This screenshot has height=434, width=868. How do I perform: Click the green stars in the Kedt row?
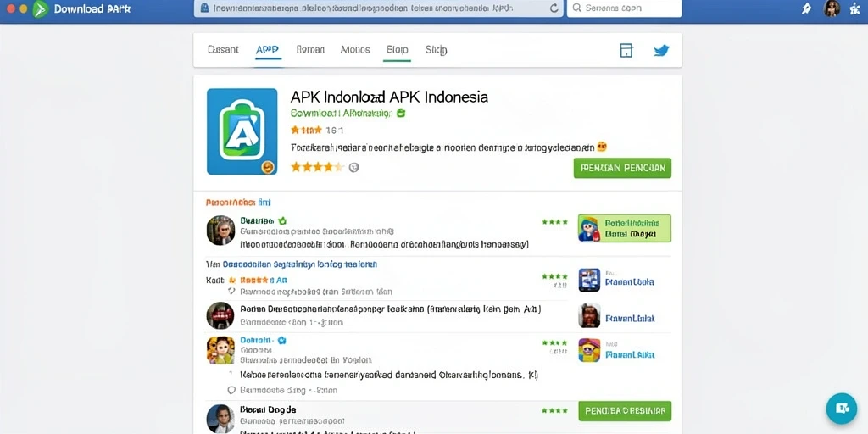[x=554, y=275]
